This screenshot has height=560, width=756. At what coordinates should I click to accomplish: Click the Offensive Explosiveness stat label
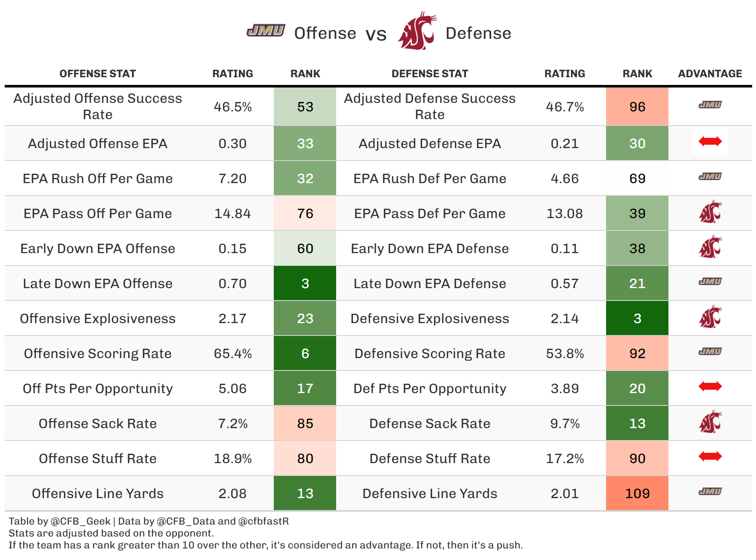97,318
